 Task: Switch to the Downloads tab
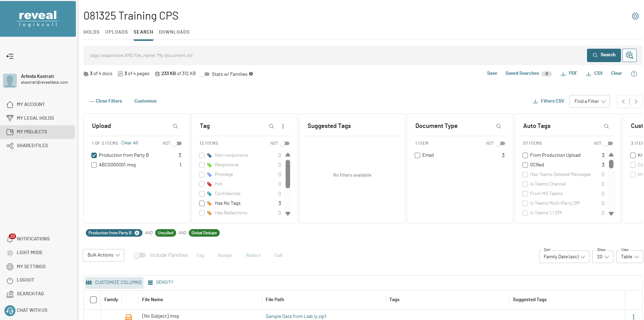[x=174, y=32]
